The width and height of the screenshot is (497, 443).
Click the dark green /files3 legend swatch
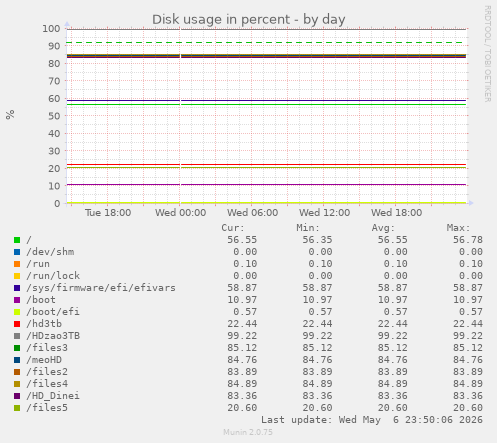[17, 348]
